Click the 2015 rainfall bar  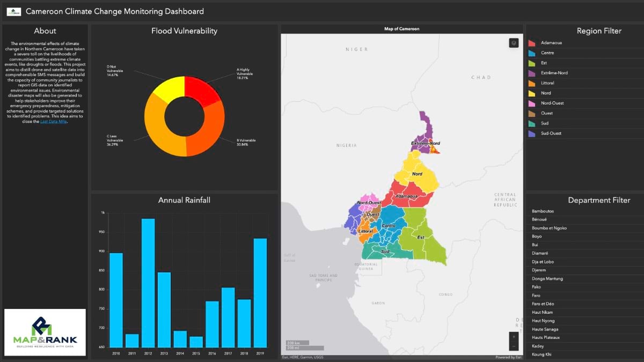(196, 342)
